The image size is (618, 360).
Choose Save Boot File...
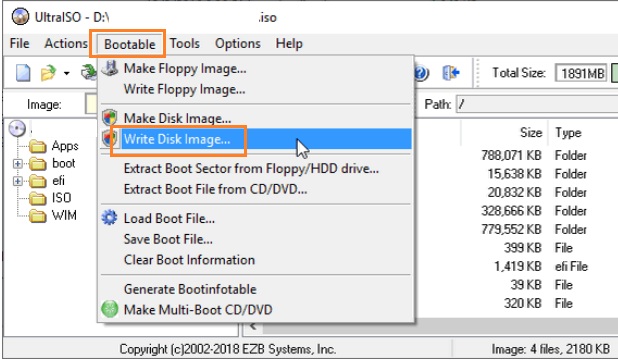(255, 239)
